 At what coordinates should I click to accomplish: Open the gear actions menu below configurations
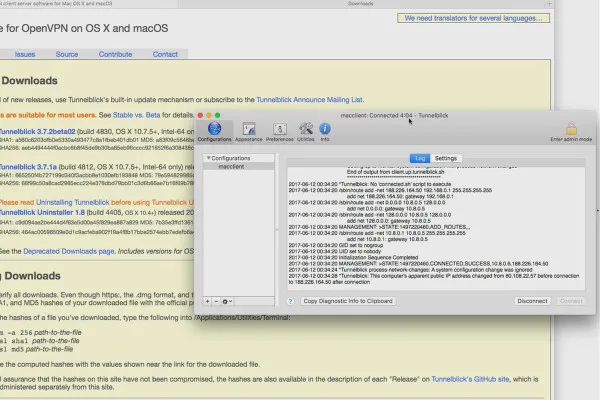(x=227, y=301)
